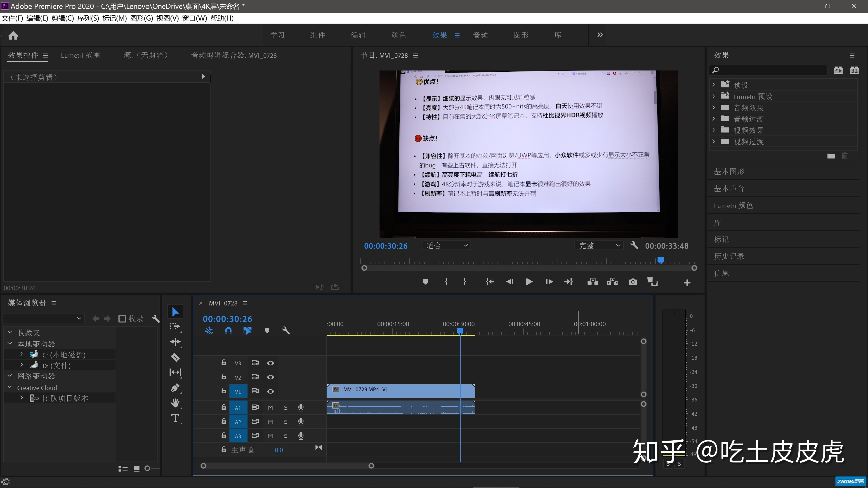Select the Slip tool
The width and height of the screenshot is (868, 488).
pyautogui.click(x=175, y=372)
